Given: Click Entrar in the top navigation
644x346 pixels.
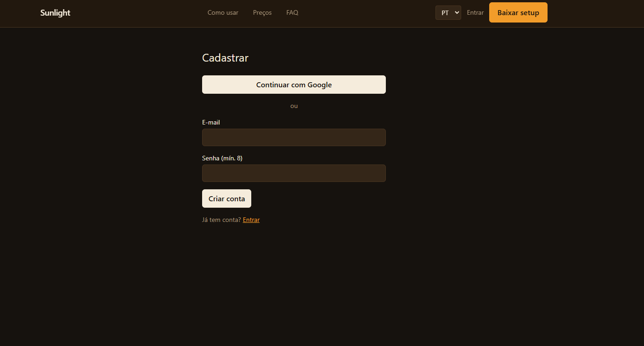Looking at the screenshot, I should coord(475,13).
